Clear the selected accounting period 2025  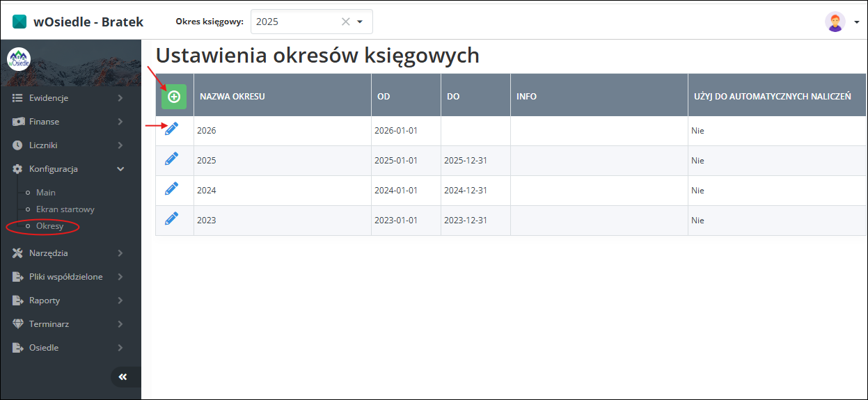coord(345,22)
